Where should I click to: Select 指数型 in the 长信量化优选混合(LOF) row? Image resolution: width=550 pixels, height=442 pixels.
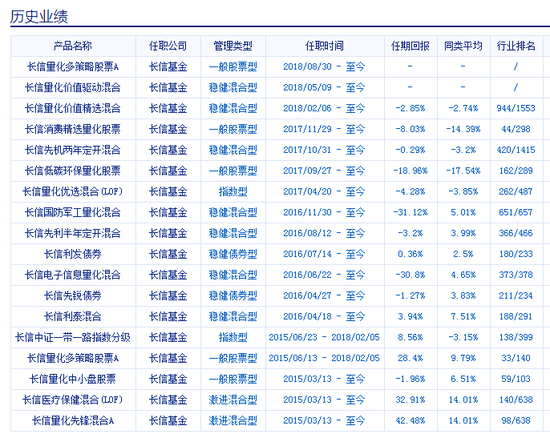[x=233, y=192]
